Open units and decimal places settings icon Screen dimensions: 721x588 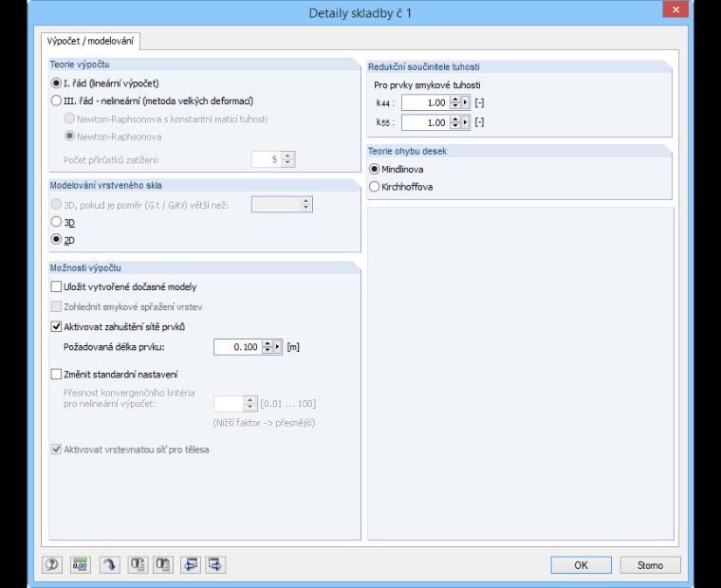(x=80, y=564)
